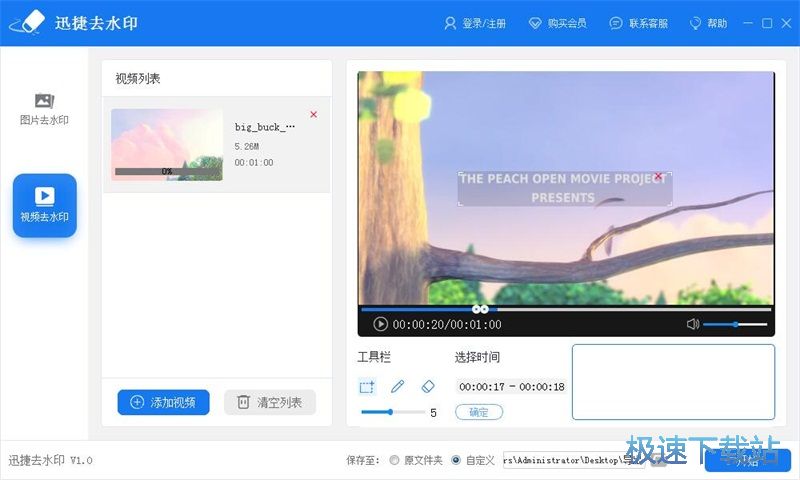Close the application window
The image size is (800, 480).
pyautogui.click(x=786, y=23)
